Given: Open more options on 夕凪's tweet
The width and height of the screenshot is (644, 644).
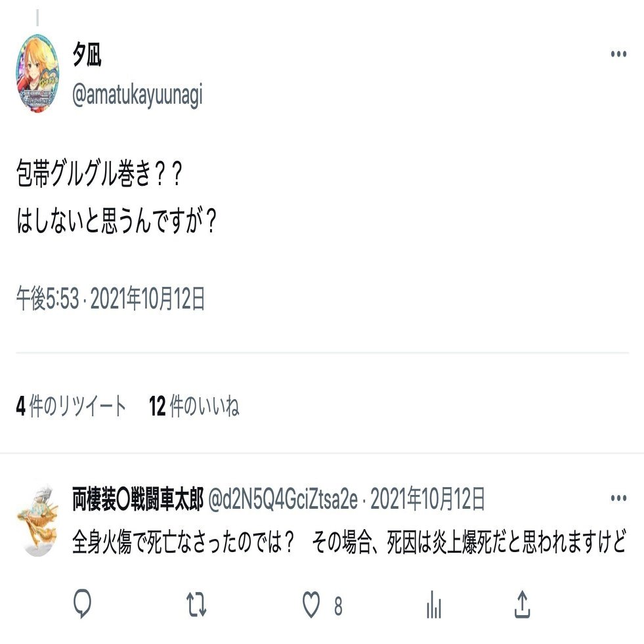Looking at the screenshot, I should [x=618, y=54].
